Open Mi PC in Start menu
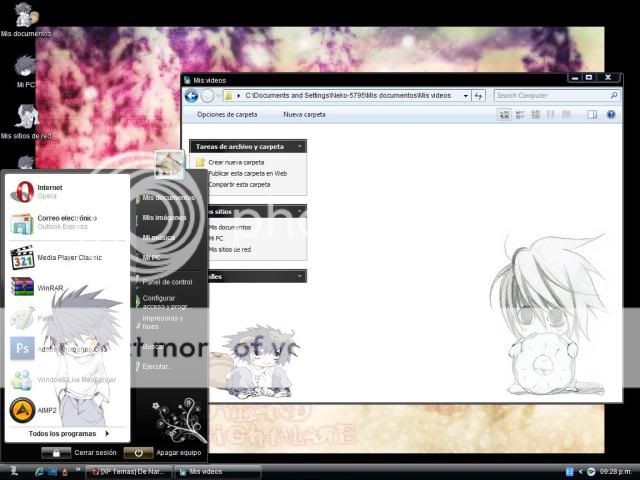 (x=151, y=258)
